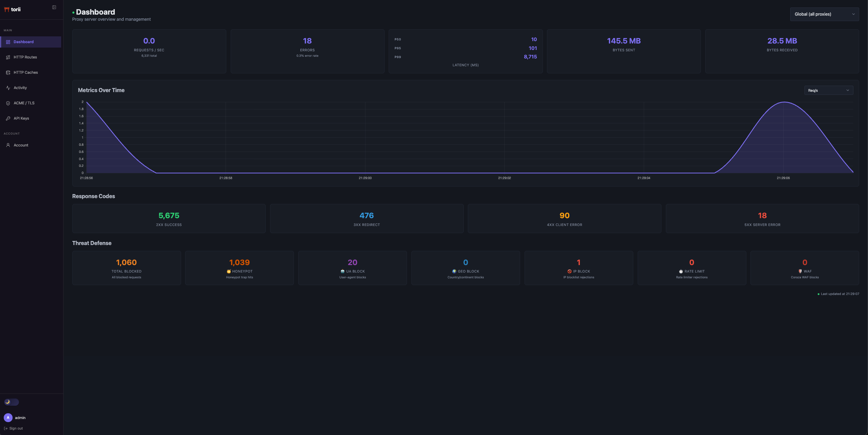Click the torii brand name
The image size is (868, 435).
coord(16,10)
